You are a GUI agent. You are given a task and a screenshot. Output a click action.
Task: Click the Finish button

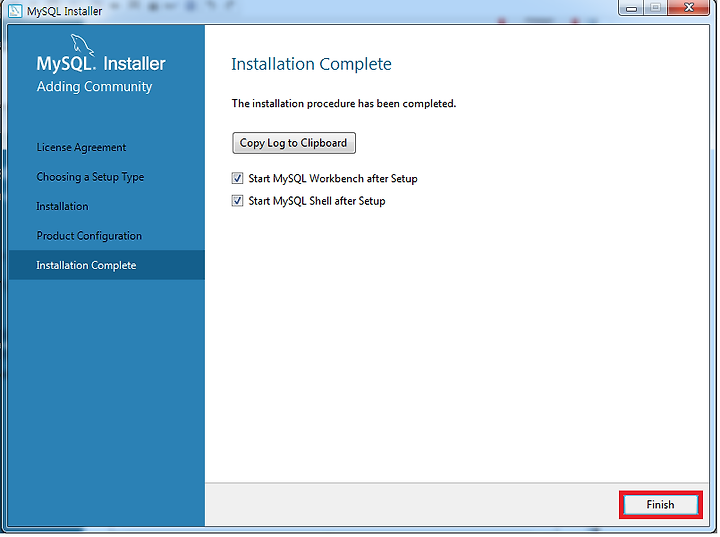(662, 506)
